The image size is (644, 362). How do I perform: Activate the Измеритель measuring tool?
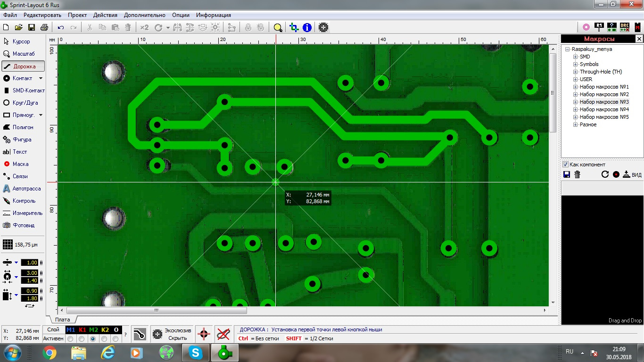[23, 213]
